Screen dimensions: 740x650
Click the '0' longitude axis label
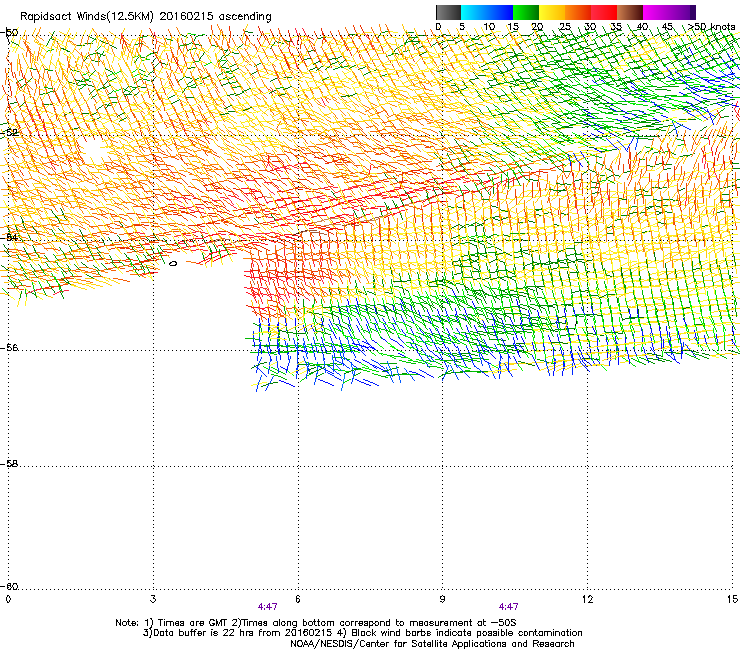coord(8,599)
